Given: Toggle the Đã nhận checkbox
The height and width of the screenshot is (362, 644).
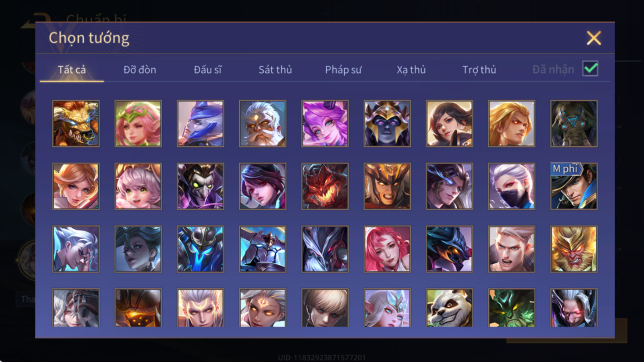Looking at the screenshot, I should (590, 69).
